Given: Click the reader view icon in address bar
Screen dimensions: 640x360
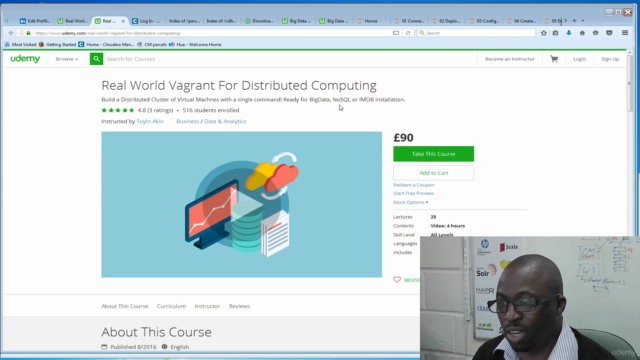Looking at the screenshot, I should click(x=396, y=33).
